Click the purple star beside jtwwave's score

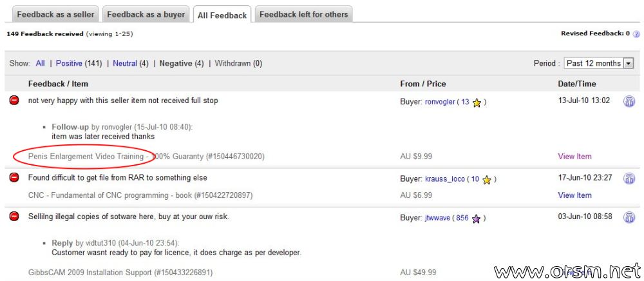[476, 219]
